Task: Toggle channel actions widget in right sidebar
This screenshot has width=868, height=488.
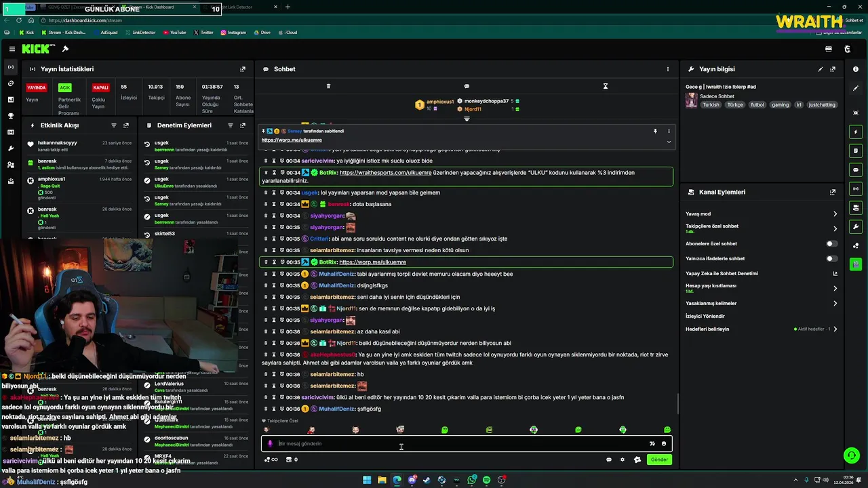Action: 856,207
